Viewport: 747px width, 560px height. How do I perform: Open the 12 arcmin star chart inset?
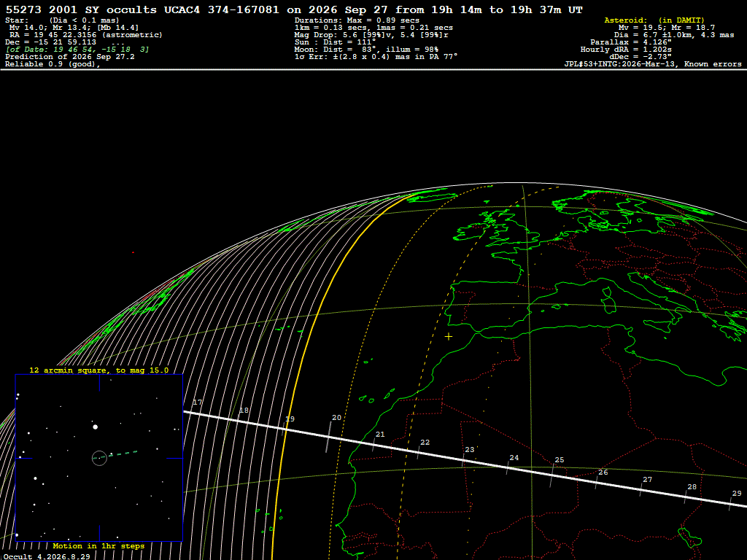pos(99,458)
